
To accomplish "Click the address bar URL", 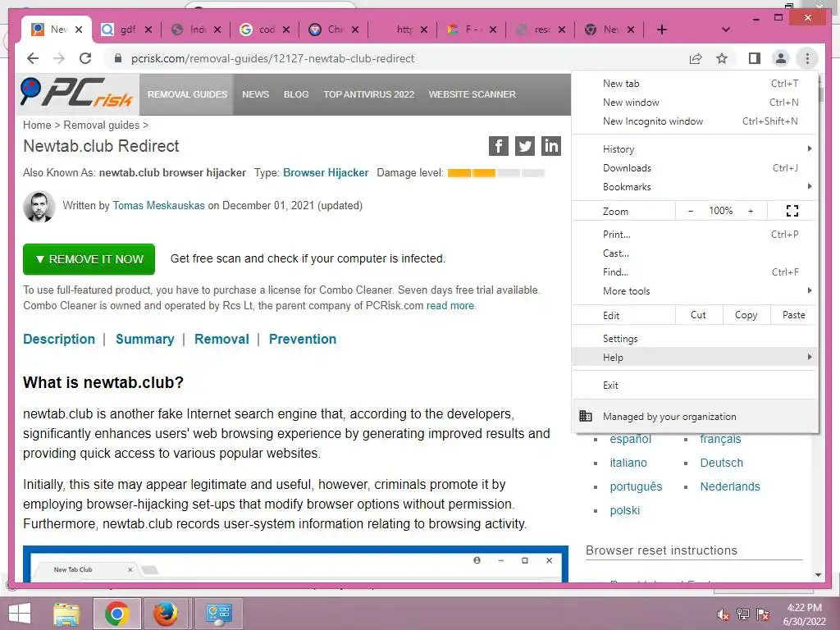I will pyautogui.click(x=272, y=58).
